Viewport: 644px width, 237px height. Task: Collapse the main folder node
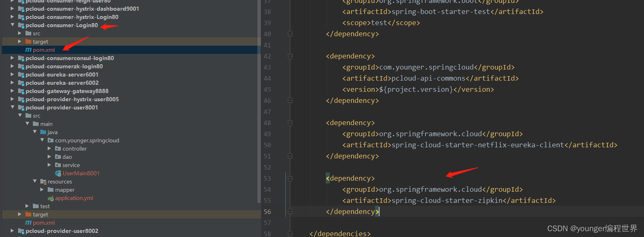[27, 124]
